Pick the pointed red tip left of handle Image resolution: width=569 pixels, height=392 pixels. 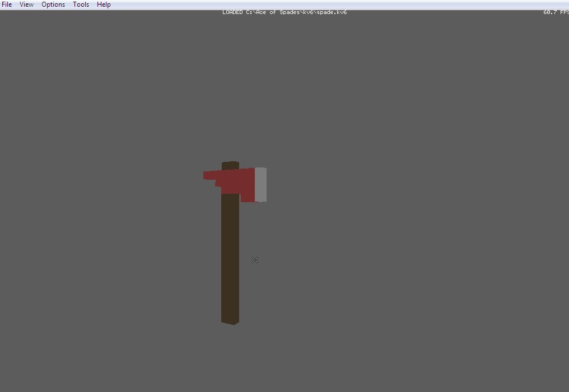tap(207, 175)
